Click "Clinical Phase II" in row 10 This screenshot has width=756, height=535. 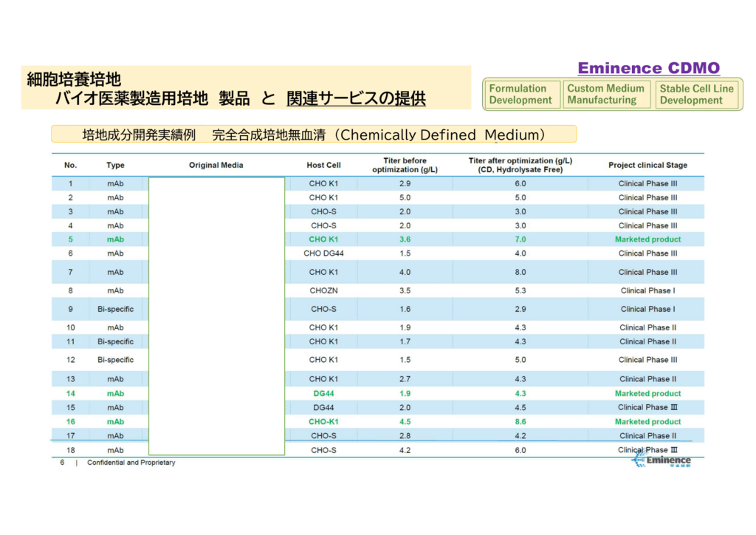(x=647, y=327)
